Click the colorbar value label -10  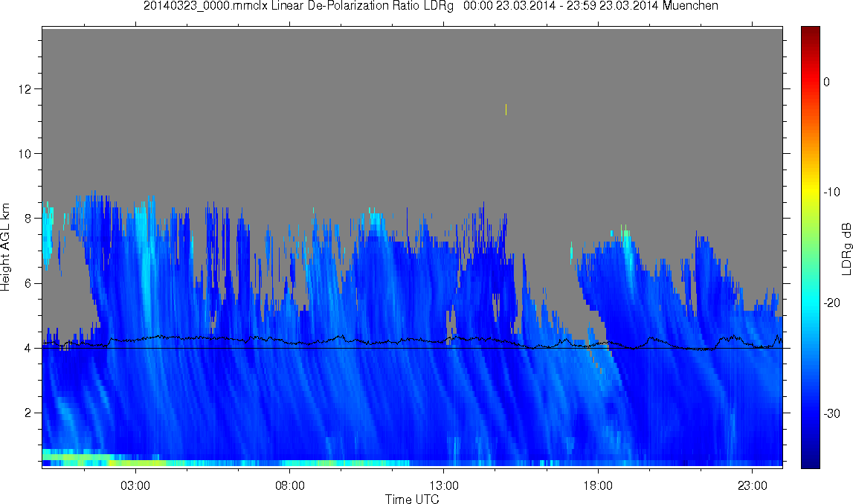[831, 192]
